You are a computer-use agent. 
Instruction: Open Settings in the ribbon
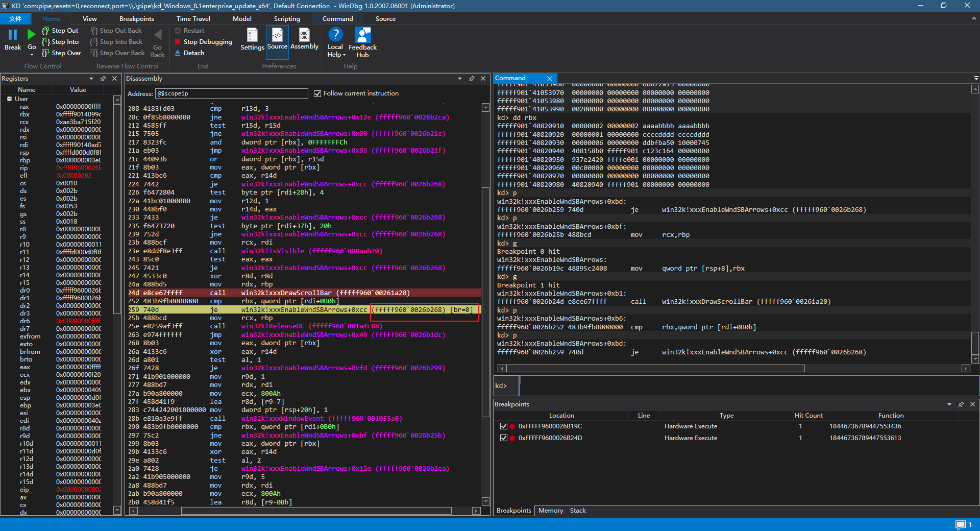click(x=252, y=39)
